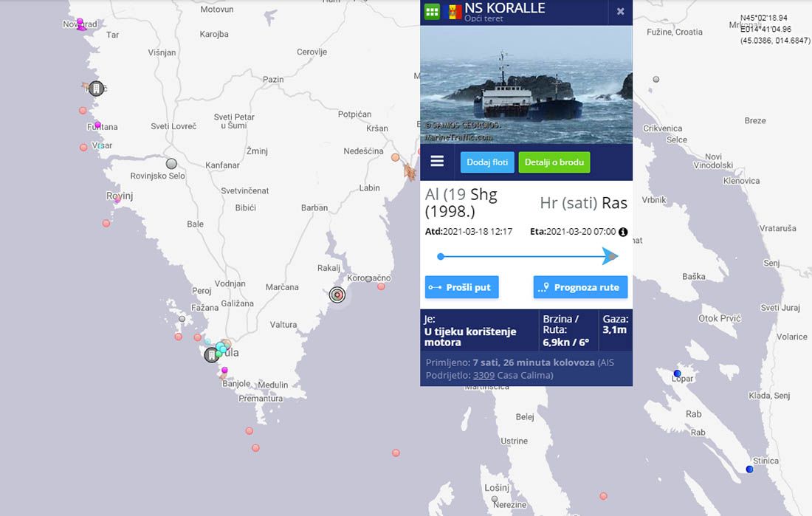Open the green grid icon beside NS KORALLE

432,11
